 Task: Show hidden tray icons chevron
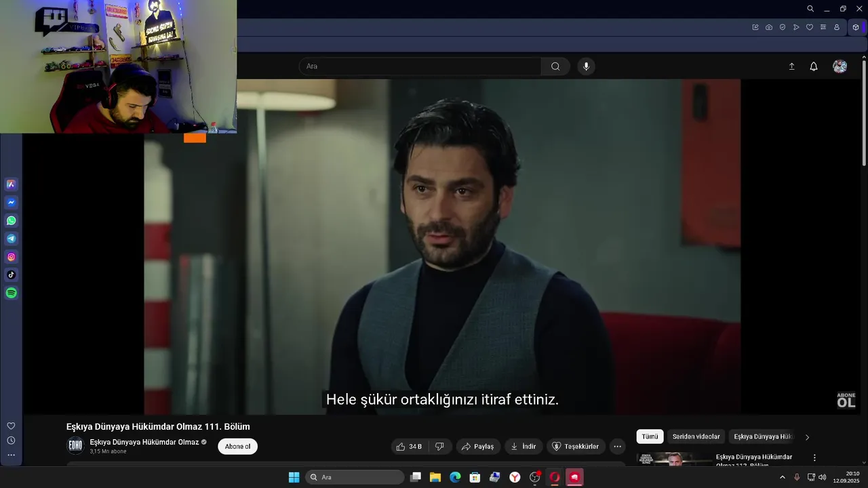click(783, 477)
